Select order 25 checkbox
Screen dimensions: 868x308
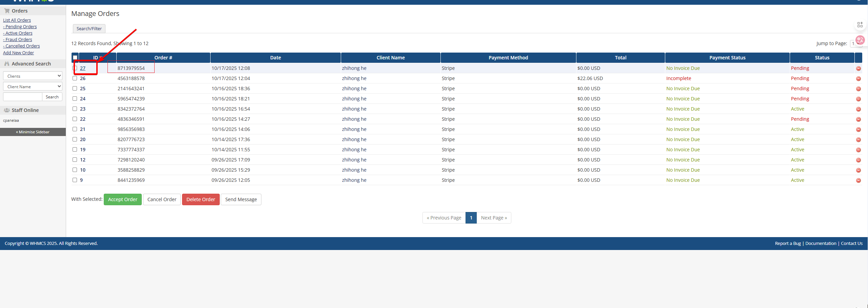pos(75,89)
